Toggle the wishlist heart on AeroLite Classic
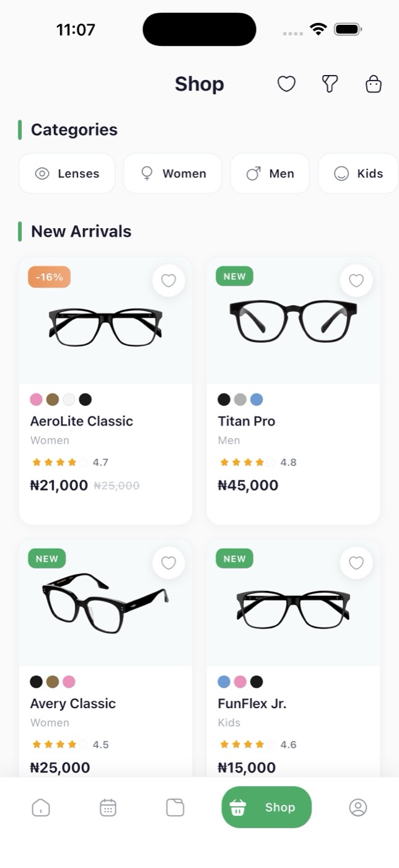 tap(169, 280)
